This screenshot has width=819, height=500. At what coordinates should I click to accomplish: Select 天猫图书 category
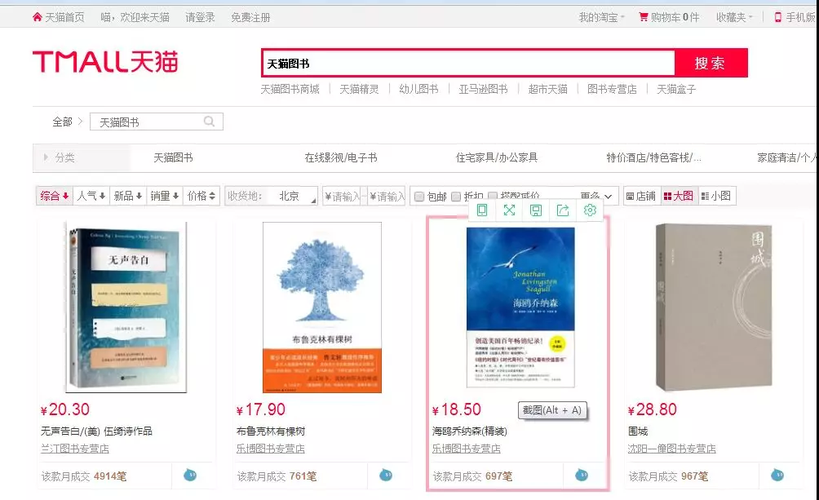click(x=173, y=157)
